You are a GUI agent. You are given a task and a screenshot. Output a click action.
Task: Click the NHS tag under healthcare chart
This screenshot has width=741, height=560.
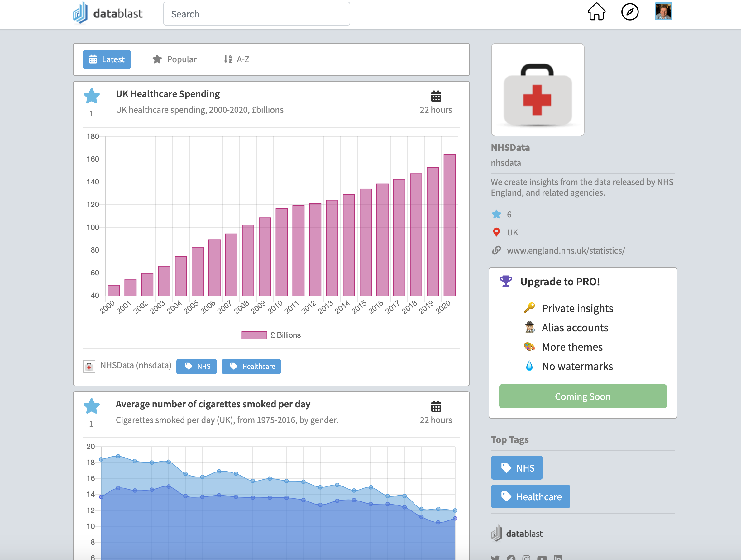197,366
